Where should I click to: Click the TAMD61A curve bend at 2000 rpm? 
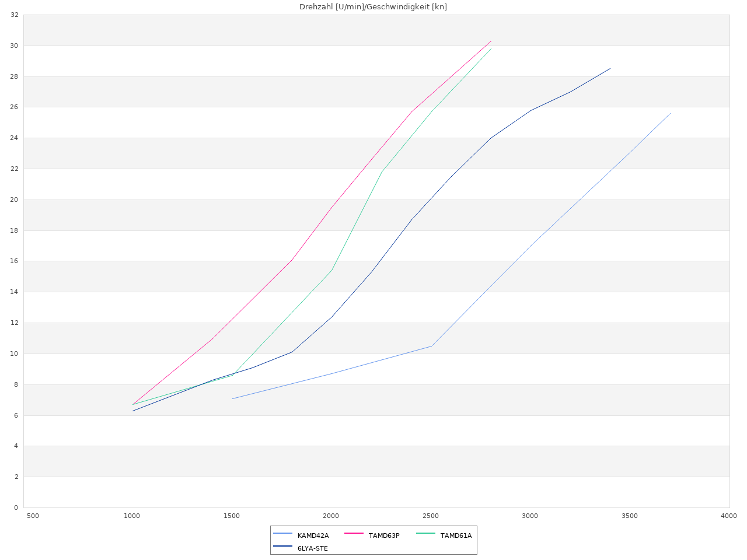(x=331, y=270)
